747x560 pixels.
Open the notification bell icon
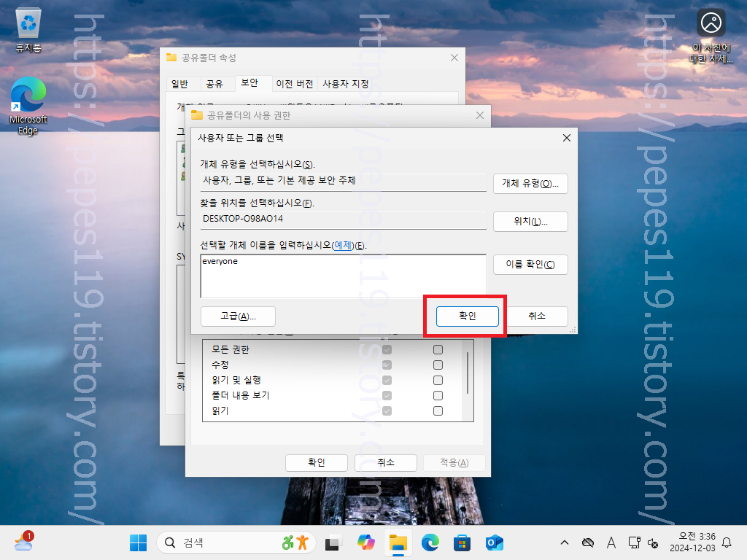click(727, 542)
